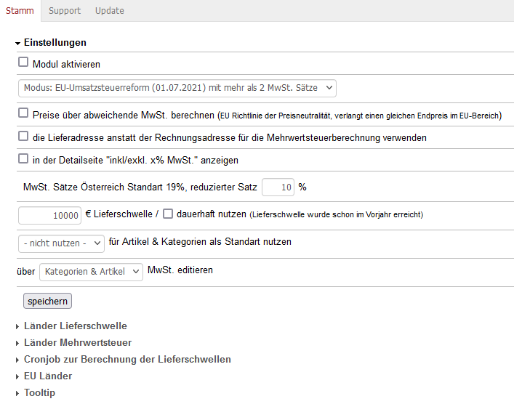Open the Kategorien & Artikel dropdown
The width and height of the screenshot is (514, 420).
click(x=91, y=271)
